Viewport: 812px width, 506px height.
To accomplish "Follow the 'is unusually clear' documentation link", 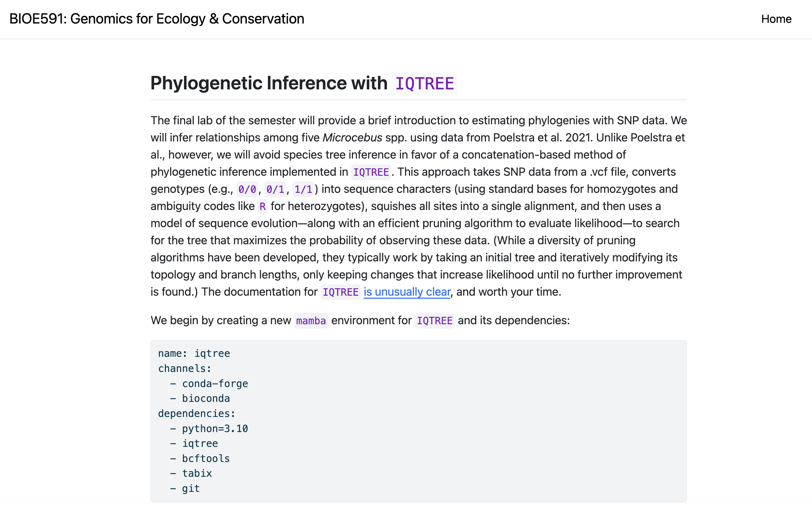I will [407, 292].
